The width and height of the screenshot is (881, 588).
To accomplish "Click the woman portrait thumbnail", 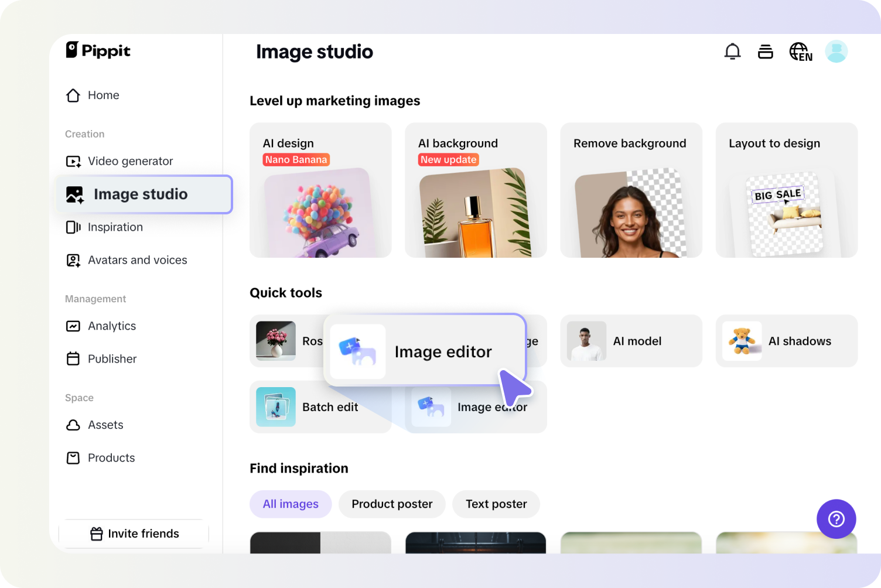I will (631, 214).
